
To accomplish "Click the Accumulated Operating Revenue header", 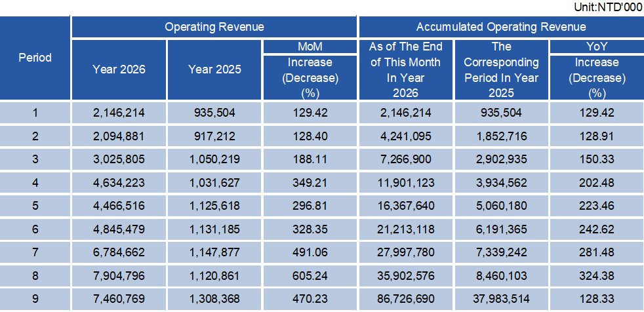I will [x=501, y=27].
